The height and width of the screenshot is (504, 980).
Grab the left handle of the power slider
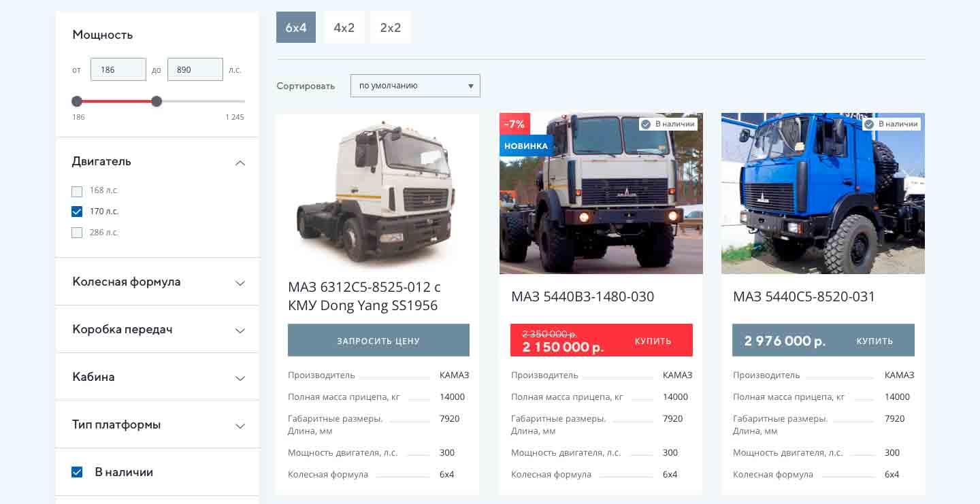[x=77, y=101]
